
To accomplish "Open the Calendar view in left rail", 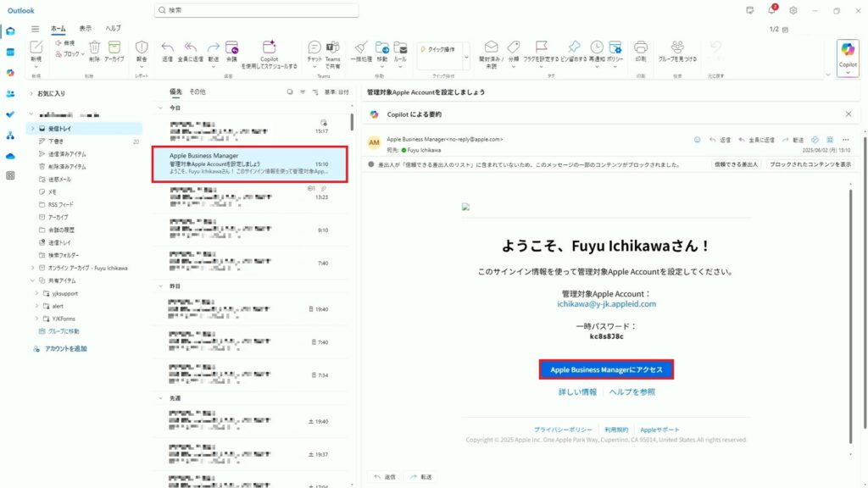I will click(x=10, y=52).
